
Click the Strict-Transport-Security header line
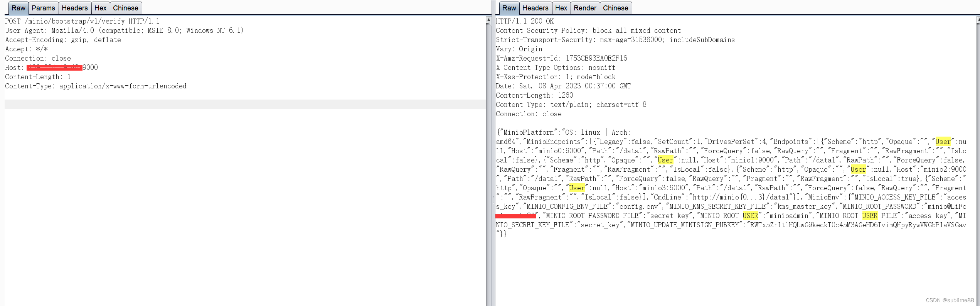point(615,40)
